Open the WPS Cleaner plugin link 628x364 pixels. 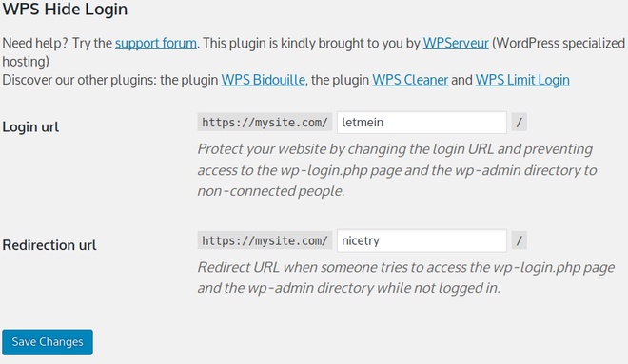click(410, 80)
